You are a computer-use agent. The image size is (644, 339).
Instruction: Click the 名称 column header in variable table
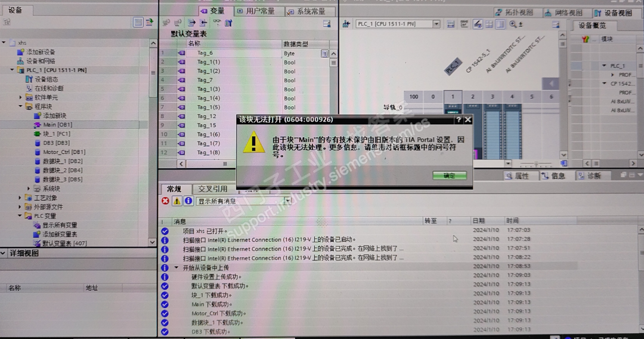click(x=234, y=44)
